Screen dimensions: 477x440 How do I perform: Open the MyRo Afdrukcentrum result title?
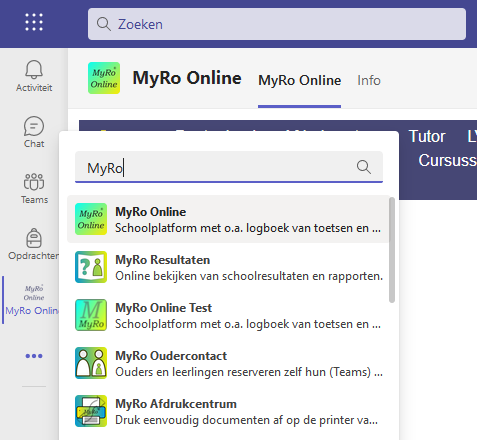176,404
